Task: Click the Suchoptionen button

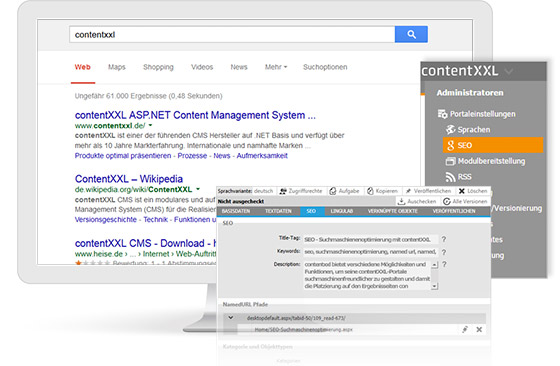Action: point(325,67)
